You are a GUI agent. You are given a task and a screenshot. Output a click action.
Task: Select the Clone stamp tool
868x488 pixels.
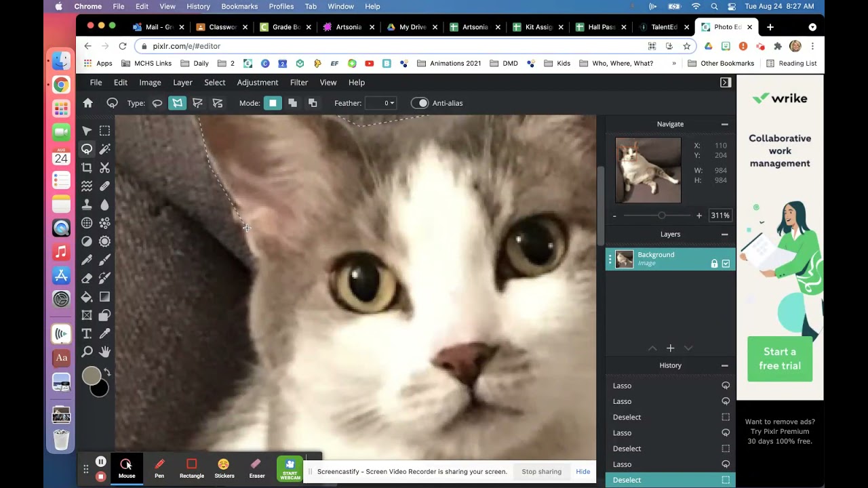tap(87, 204)
